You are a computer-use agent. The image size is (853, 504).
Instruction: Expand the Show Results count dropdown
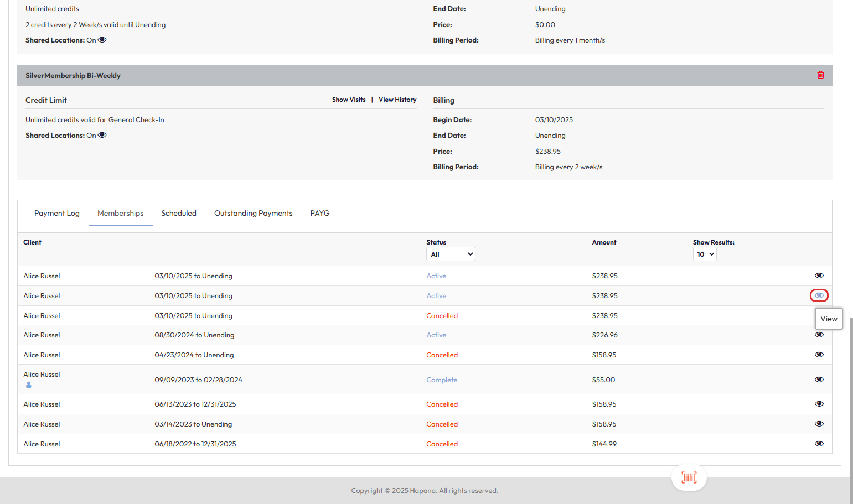[704, 254]
